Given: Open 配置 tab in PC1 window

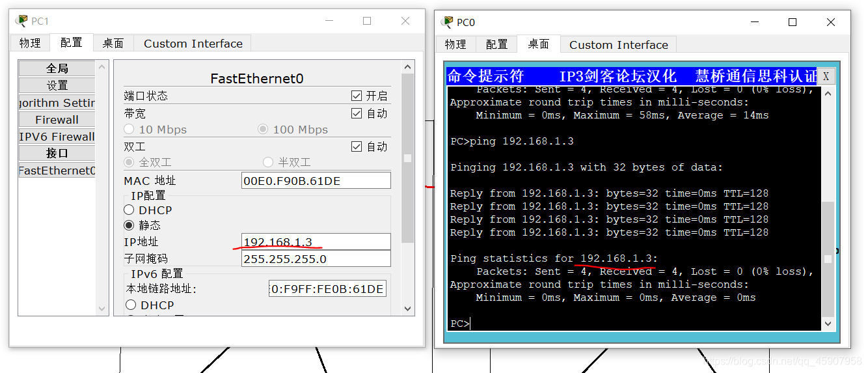Looking at the screenshot, I should pyautogui.click(x=72, y=42).
